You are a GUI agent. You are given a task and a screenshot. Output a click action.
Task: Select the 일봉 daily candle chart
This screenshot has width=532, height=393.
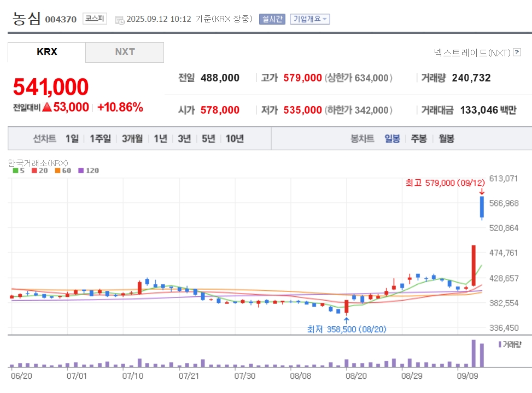(392, 139)
